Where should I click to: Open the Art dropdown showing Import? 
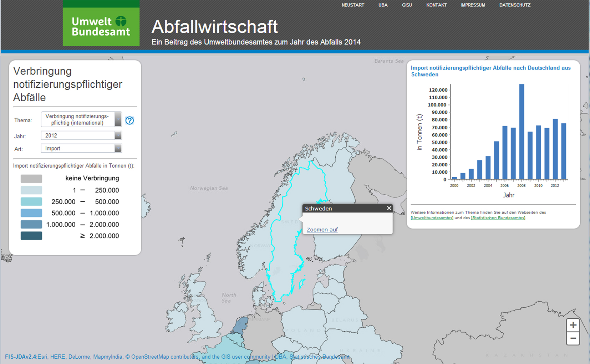[118, 148]
